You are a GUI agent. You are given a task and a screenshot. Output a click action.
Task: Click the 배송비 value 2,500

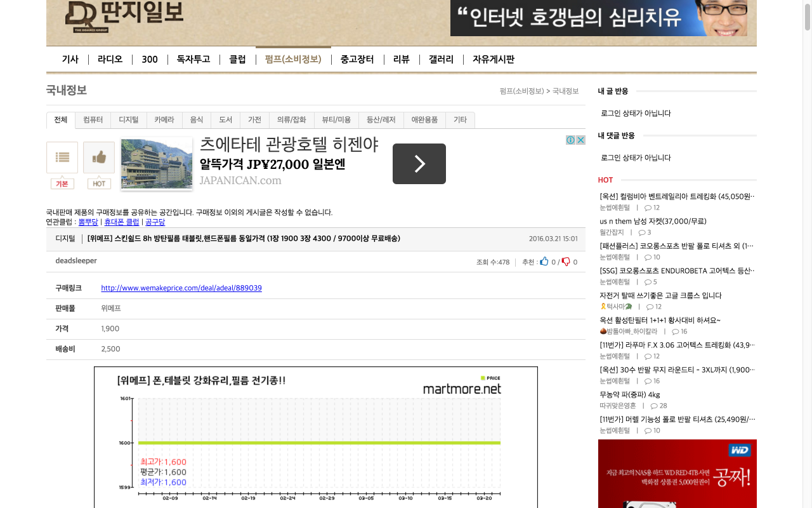pos(111,349)
